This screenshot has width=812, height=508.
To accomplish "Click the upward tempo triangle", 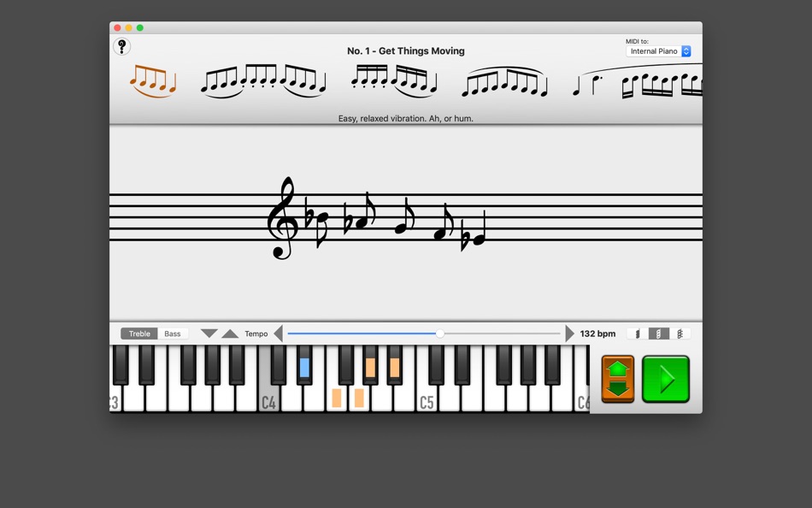I will pyautogui.click(x=231, y=334).
